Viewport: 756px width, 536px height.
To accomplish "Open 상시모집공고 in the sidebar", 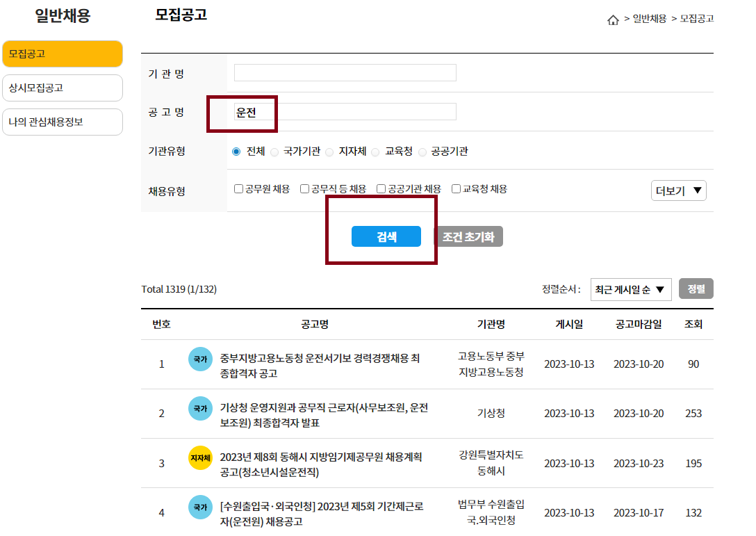I will [63, 88].
